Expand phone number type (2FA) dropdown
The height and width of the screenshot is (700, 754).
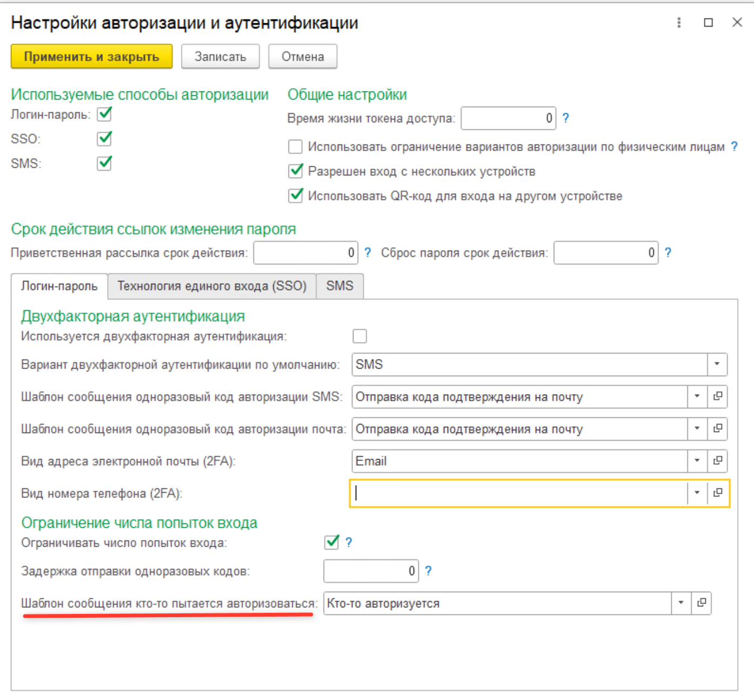(697, 493)
